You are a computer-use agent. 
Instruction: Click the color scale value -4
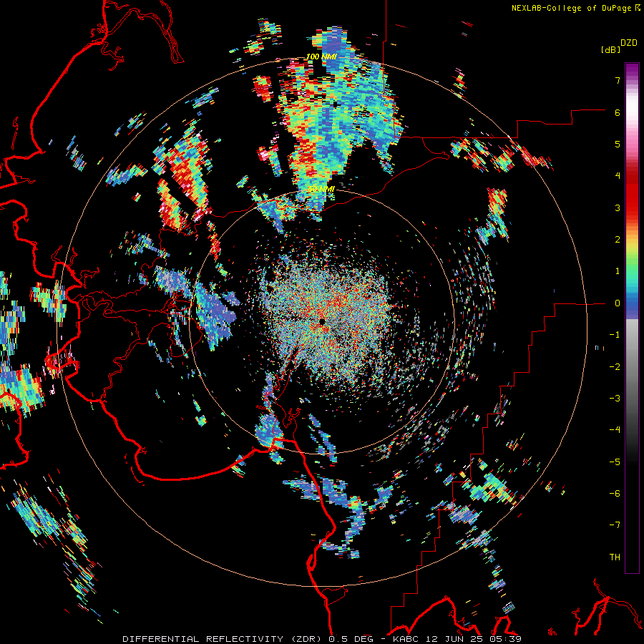coord(615,430)
